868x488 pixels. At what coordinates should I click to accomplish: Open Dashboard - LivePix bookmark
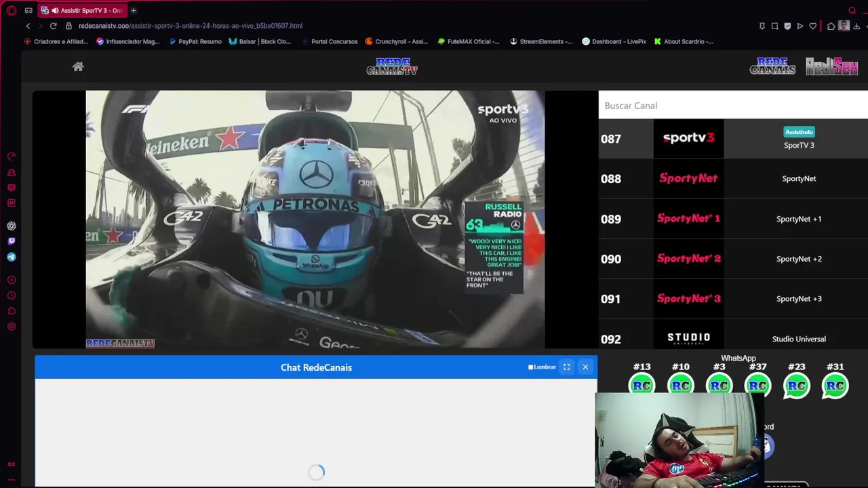614,41
